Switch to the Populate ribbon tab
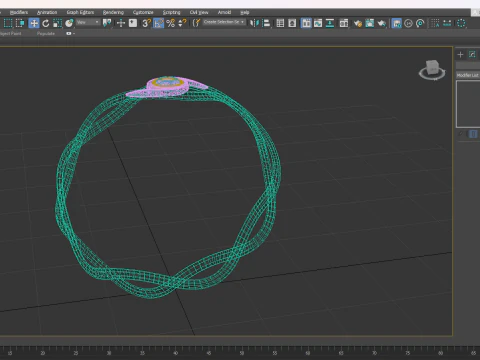This screenshot has width=480, height=360. (x=46, y=33)
